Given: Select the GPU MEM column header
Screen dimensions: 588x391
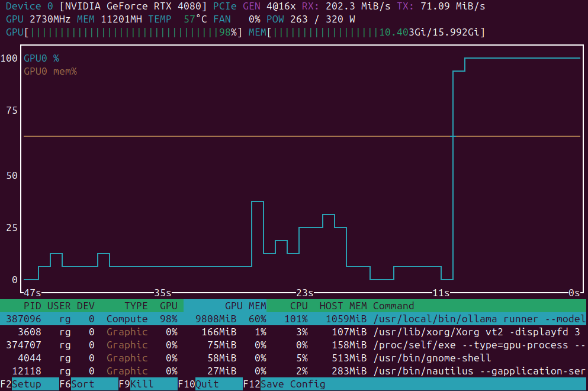Looking at the screenshot, I should 245,306.
